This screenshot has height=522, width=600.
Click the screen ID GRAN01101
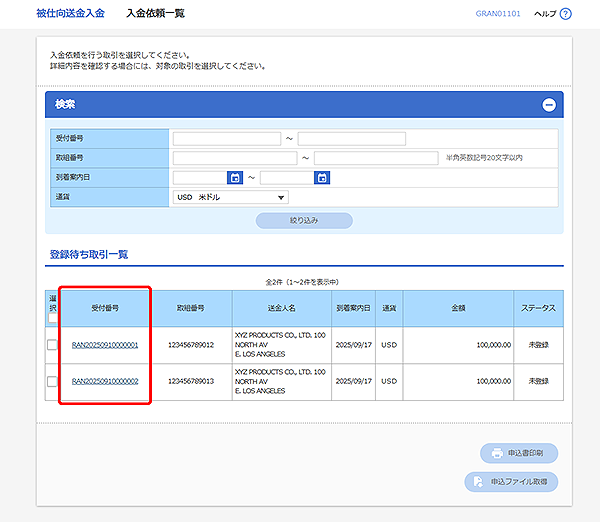498,14
